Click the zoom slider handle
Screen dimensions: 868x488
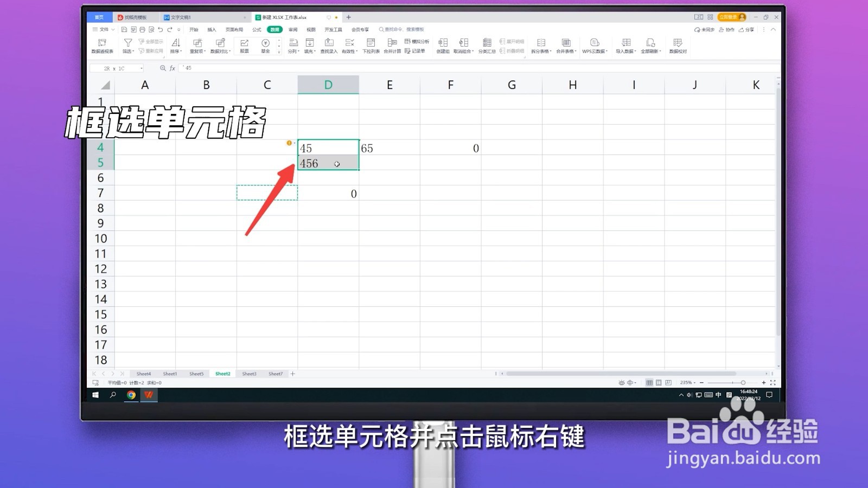(x=743, y=382)
